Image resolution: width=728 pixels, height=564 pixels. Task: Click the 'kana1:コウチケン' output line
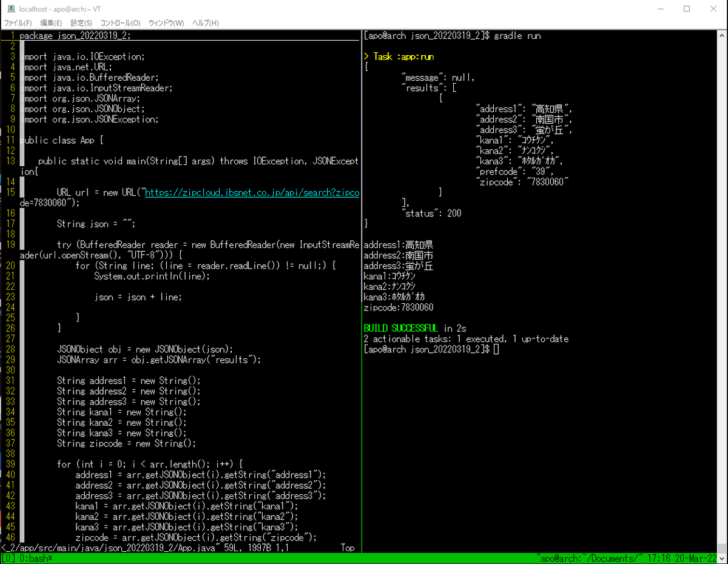(389, 276)
